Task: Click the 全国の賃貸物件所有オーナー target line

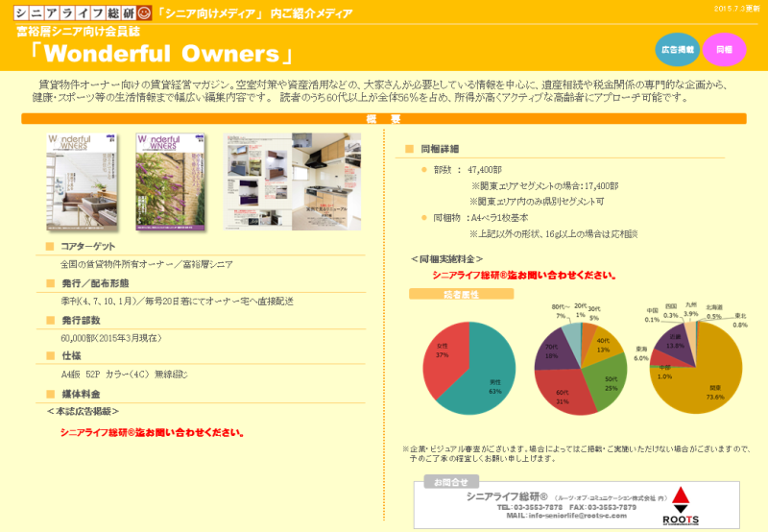Action: pos(147,264)
